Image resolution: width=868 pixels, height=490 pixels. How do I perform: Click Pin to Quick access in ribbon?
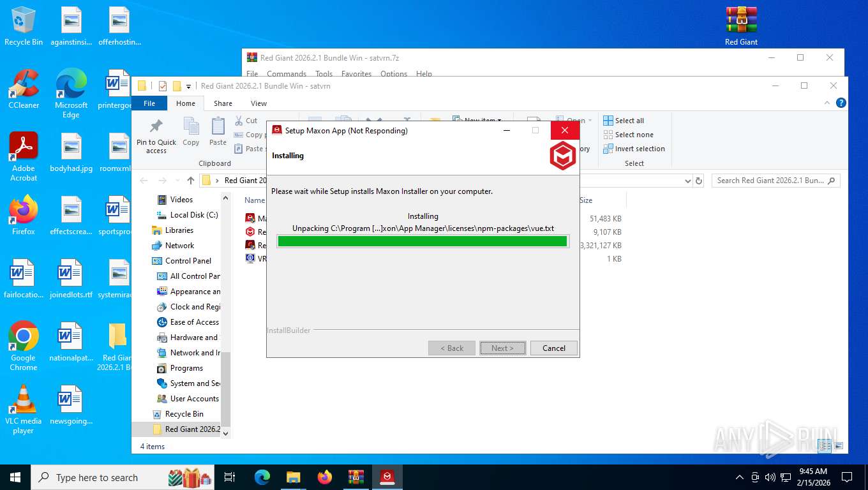(x=156, y=137)
